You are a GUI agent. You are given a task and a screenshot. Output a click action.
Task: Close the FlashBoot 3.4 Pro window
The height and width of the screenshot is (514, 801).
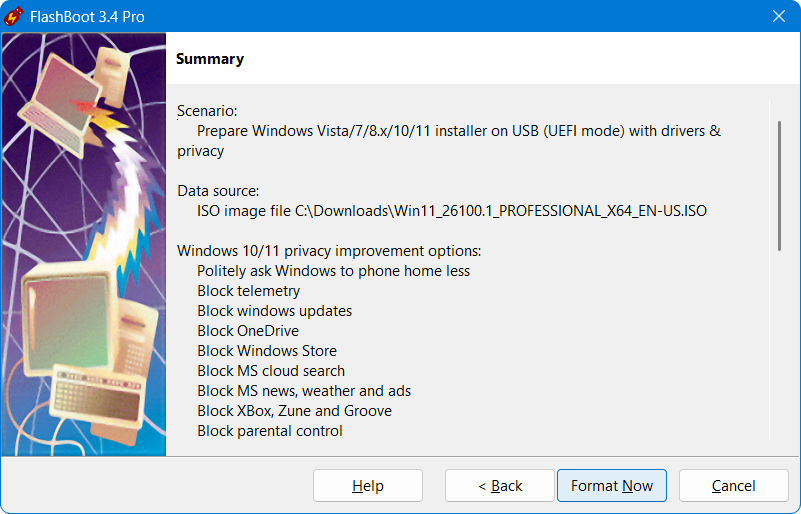click(778, 16)
